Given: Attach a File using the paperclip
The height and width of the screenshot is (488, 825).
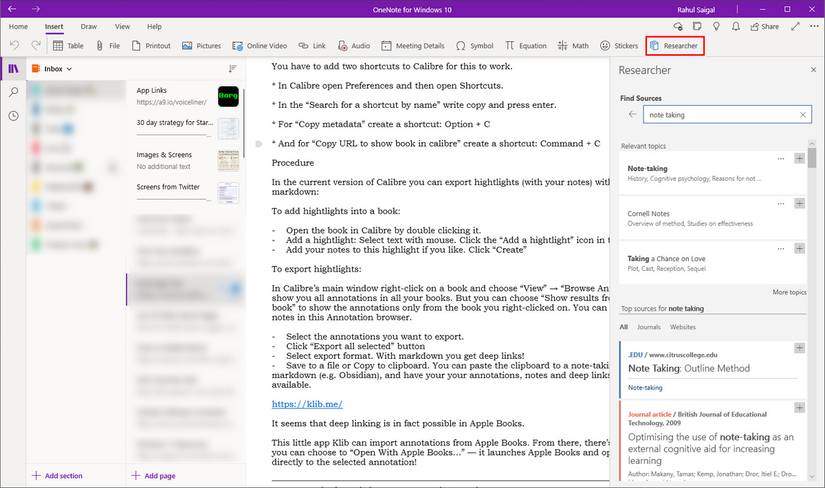Looking at the screenshot, I should pos(108,46).
